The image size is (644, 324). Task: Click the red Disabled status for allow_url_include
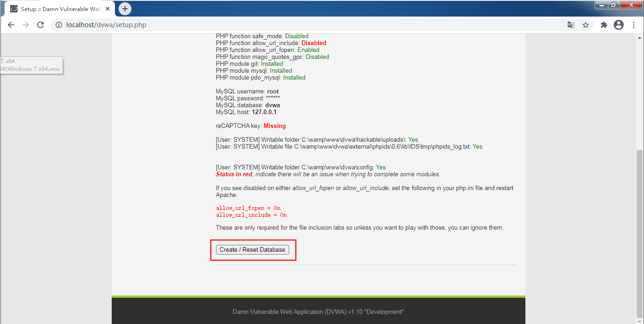pyautogui.click(x=314, y=43)
